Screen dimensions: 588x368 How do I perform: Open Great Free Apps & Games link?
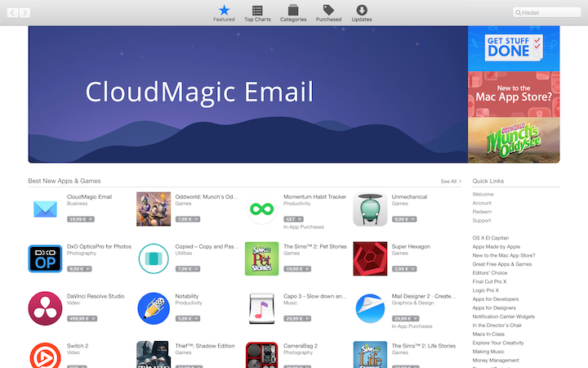501,264
